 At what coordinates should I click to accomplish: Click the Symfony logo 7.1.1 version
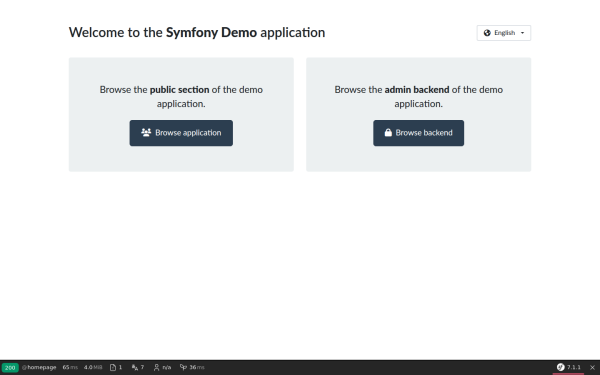click(x=568, y=367)
